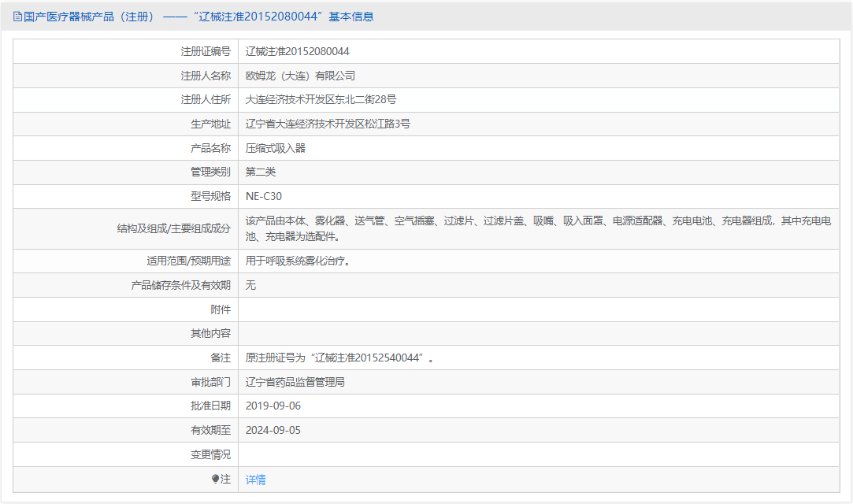Click the 附件 label
This screenshot has height=504, width=853.
coord(221,309)
